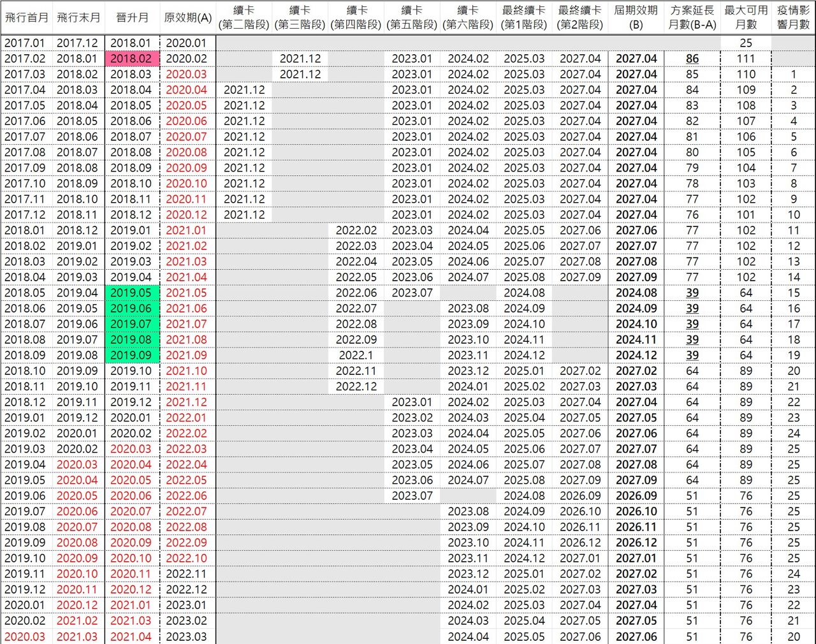Click the 疫情影響月數 header cell
This screenshot has width=816, height=644.
(793, 17)
